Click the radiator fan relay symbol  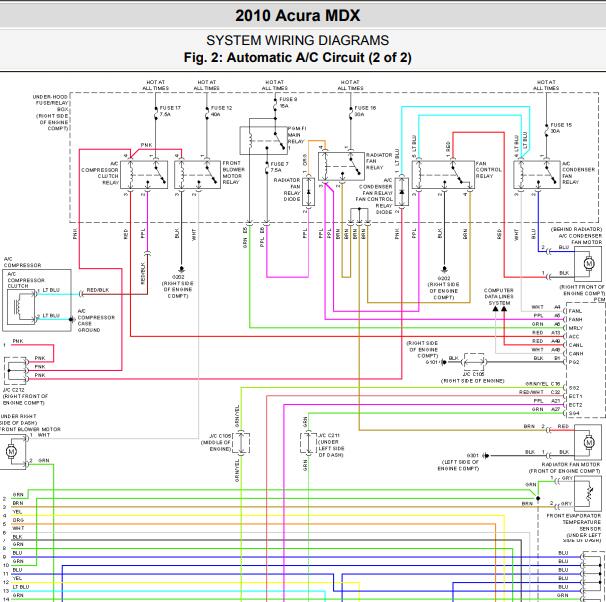[x=341, y=166]
